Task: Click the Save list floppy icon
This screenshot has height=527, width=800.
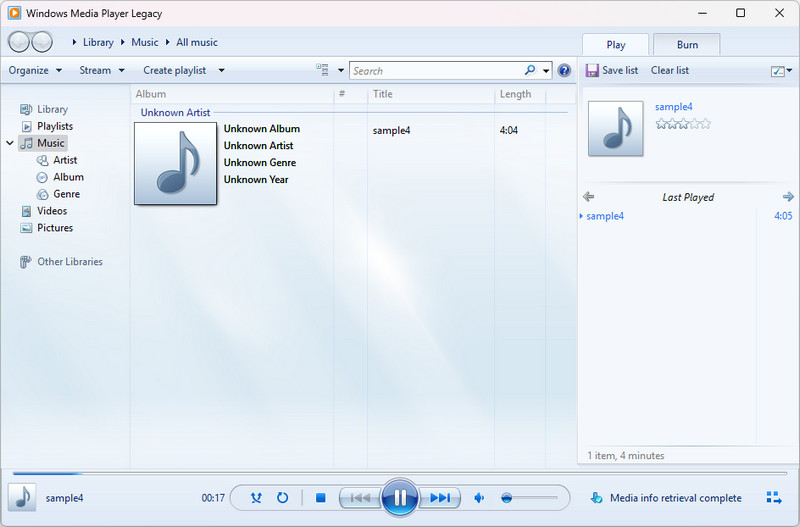Action: click(x=592, y=70)
